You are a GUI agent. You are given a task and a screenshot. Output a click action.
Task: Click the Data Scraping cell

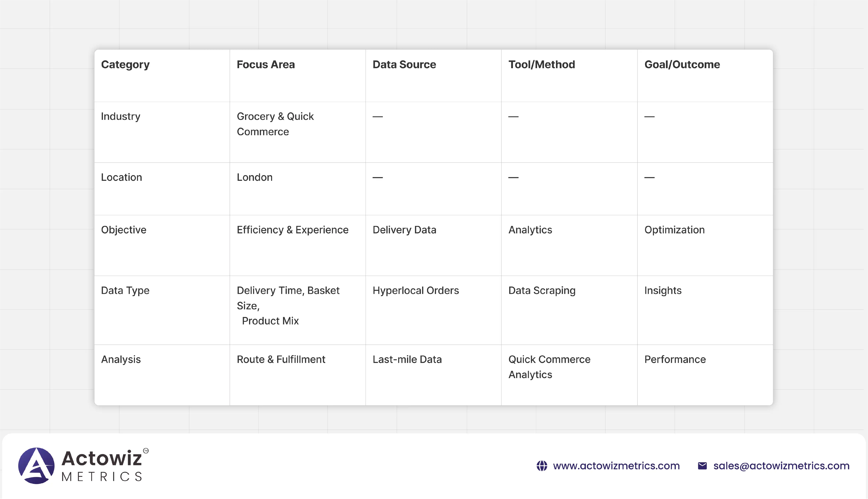[x=542, y=290]
